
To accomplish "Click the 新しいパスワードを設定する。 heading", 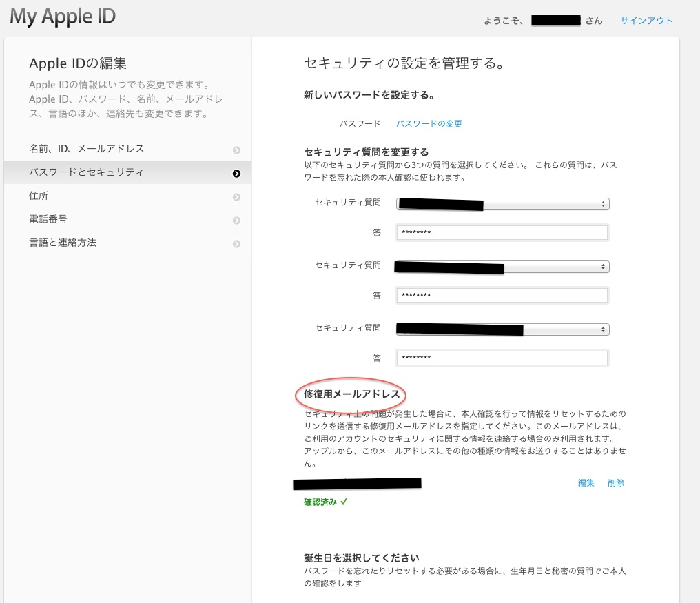I will [x=369, y=95].
